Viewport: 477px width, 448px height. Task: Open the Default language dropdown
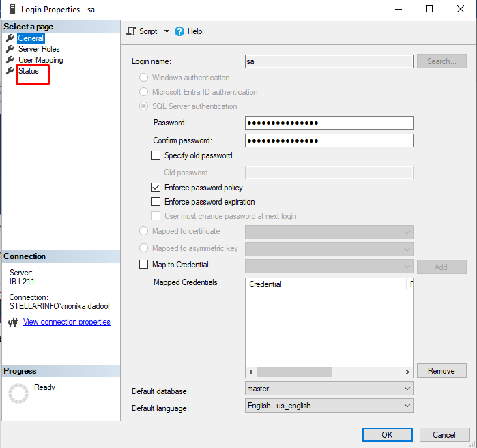coord(329,406)
